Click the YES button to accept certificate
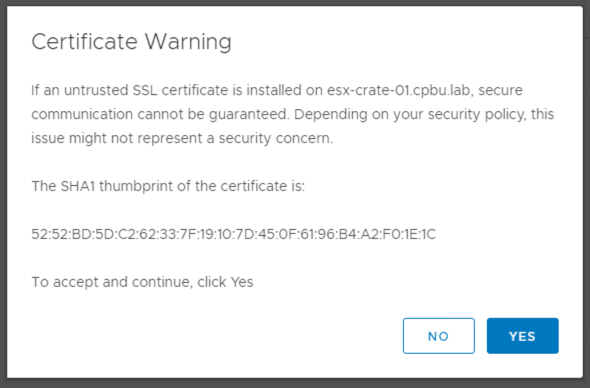Image resolution: width=590 pixels, height=388 pixels. (x=522, y=336)
